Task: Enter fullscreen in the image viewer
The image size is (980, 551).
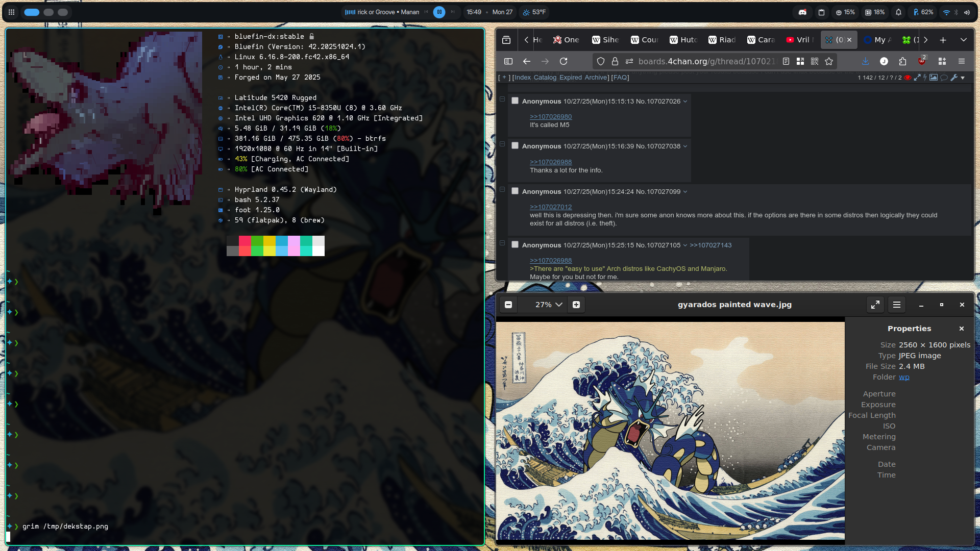Action: point(875,305)
